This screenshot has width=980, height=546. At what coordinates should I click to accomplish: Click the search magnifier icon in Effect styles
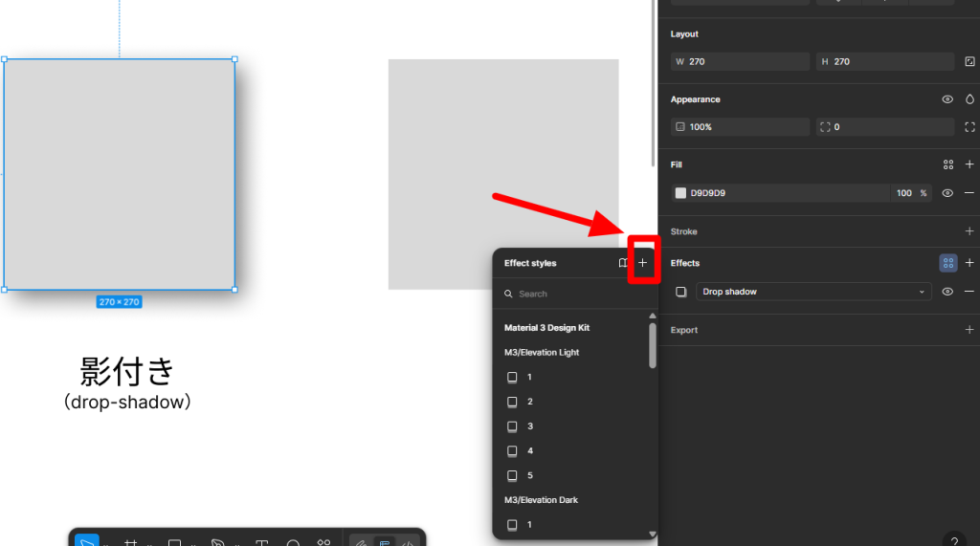(x=509, y=294)
